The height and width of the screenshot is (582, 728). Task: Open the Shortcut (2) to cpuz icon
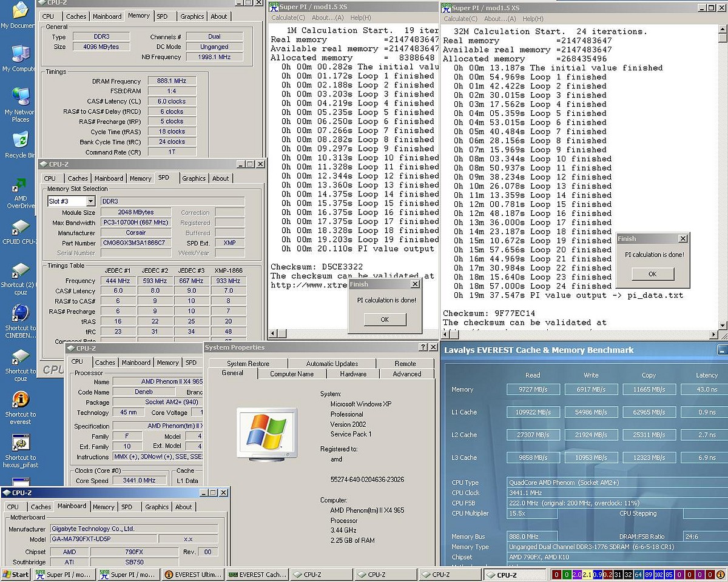(x=19, y=279)
